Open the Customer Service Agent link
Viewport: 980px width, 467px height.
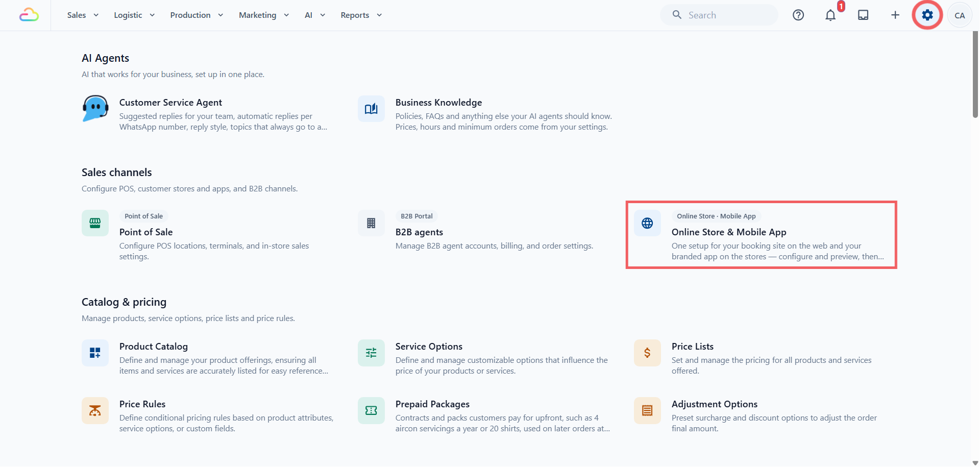pyautogui.click(x=170, y=103)
